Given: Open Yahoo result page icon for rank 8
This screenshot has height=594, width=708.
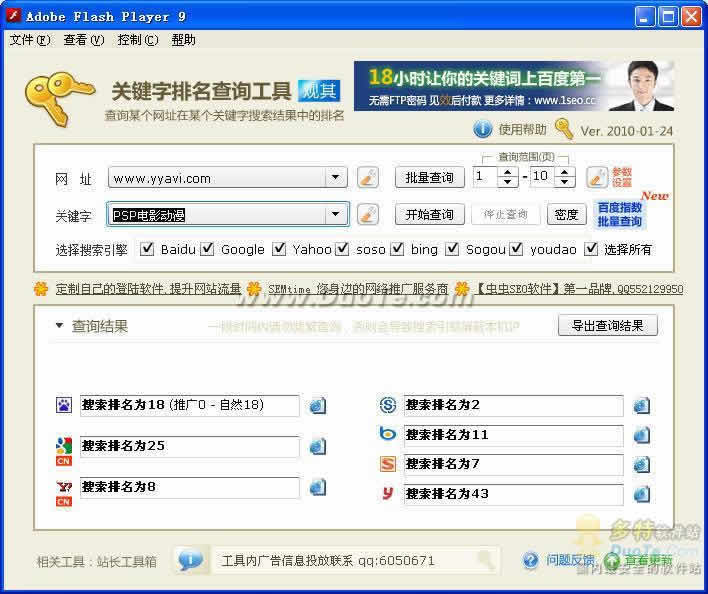Looking at the screenshot, I should [x=318, y=487].
